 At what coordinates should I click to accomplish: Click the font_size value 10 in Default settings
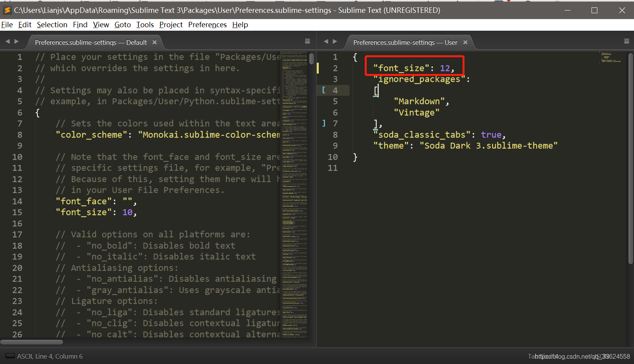(127, 212)
